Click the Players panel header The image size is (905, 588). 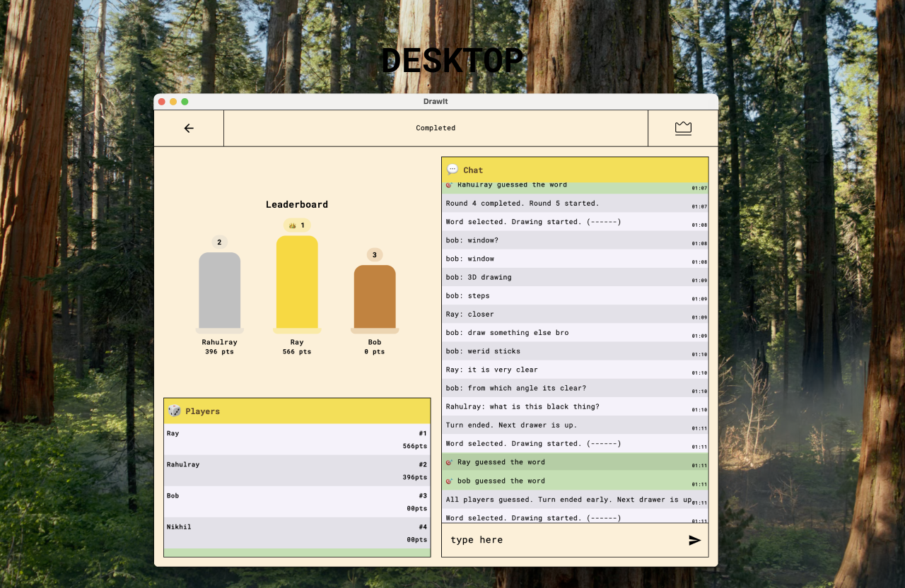(x=297, y=411)
